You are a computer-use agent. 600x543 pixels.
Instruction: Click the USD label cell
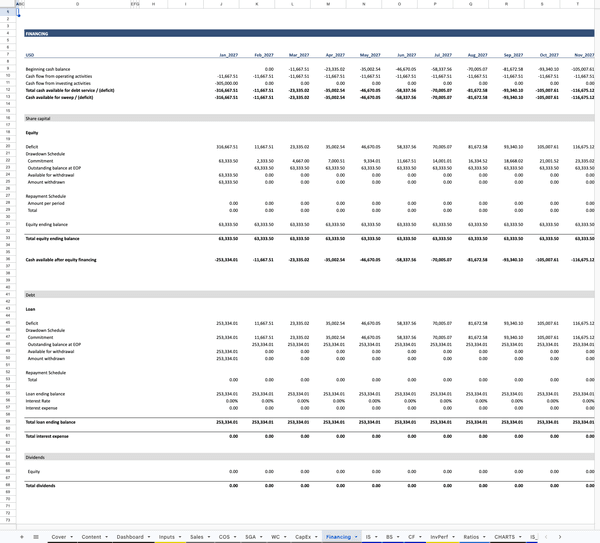(30, 55)
